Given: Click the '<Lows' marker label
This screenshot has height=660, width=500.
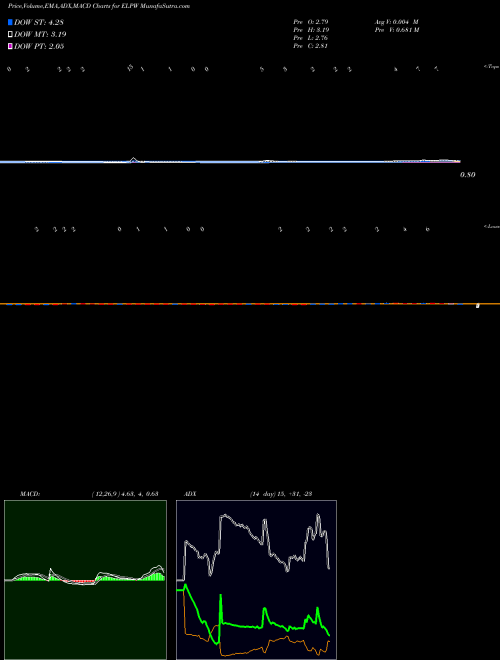Looking at the screenshot, I should pyautogui.click(x=492, y=226).
